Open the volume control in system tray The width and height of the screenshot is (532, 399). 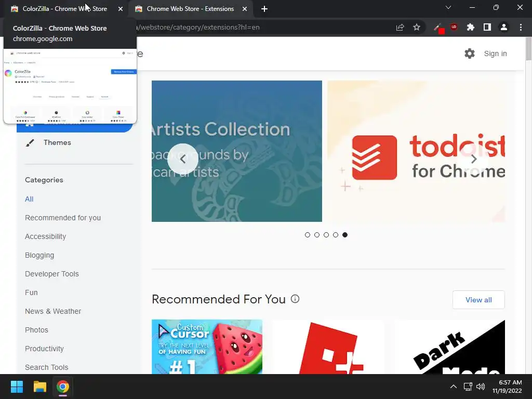(x=481, y=387)
